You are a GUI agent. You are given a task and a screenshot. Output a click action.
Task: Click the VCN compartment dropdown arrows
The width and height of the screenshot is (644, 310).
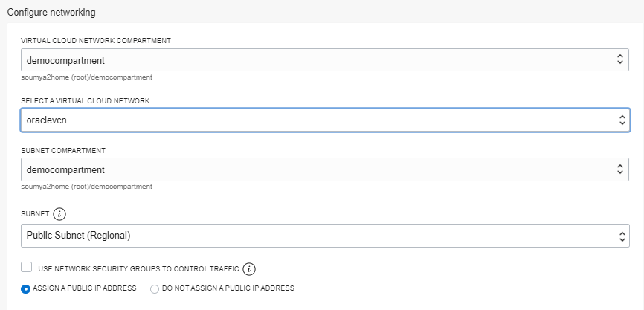pyautogui.click(x=620, y=60)
